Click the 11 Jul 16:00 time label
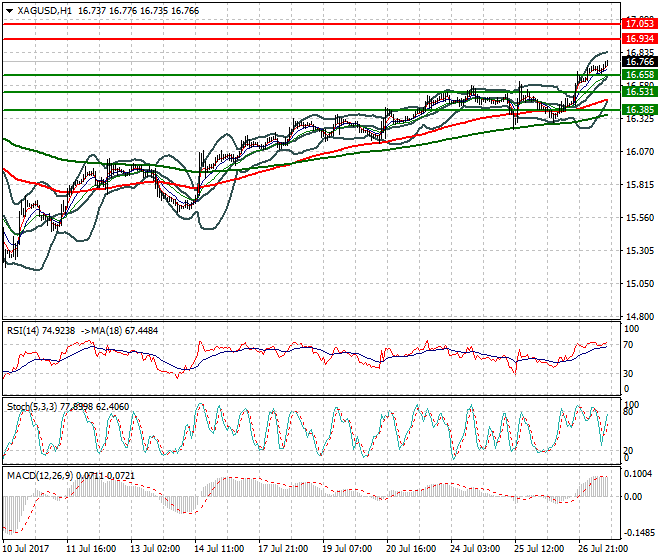Viewport: 660px width, 560px height. 91,549
